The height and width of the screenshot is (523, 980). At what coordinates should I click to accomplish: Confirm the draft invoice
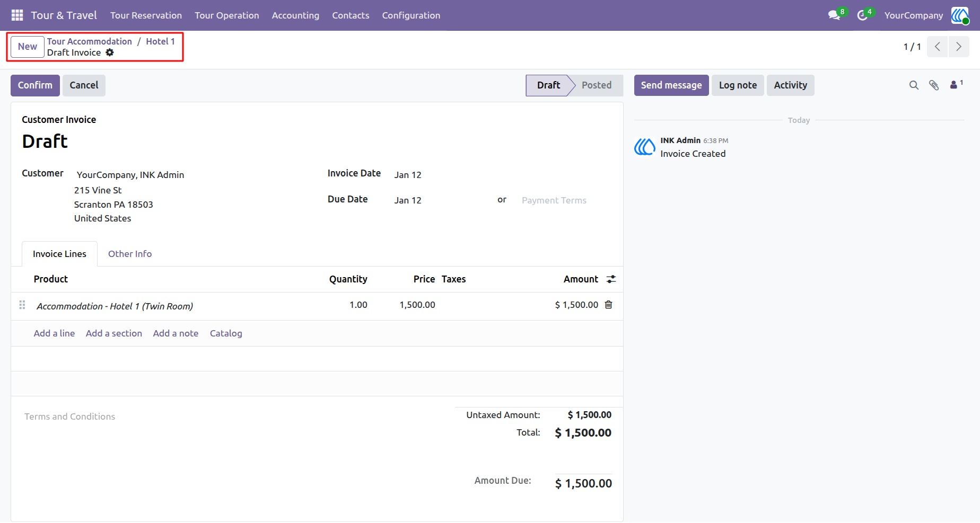click(35, 85)
